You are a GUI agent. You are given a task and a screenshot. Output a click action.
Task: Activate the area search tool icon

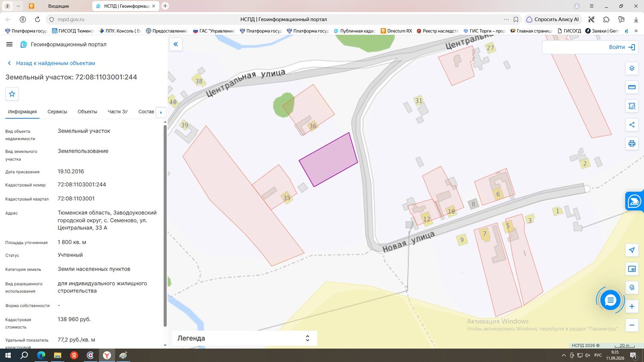(x=632, y=106)
